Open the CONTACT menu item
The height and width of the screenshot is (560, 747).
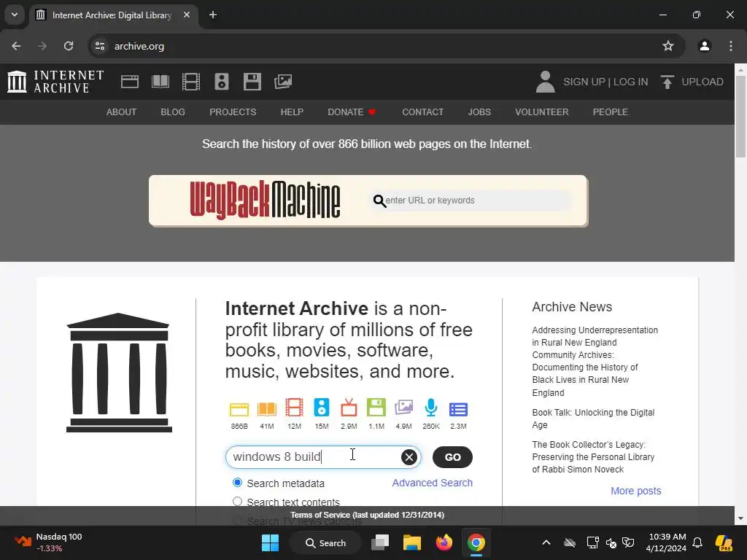[x=422, y=112]
